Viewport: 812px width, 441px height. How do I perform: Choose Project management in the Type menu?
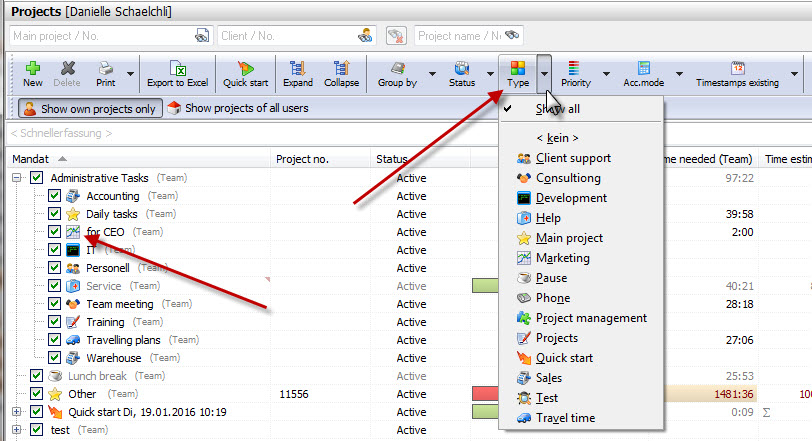coord(590,318)
